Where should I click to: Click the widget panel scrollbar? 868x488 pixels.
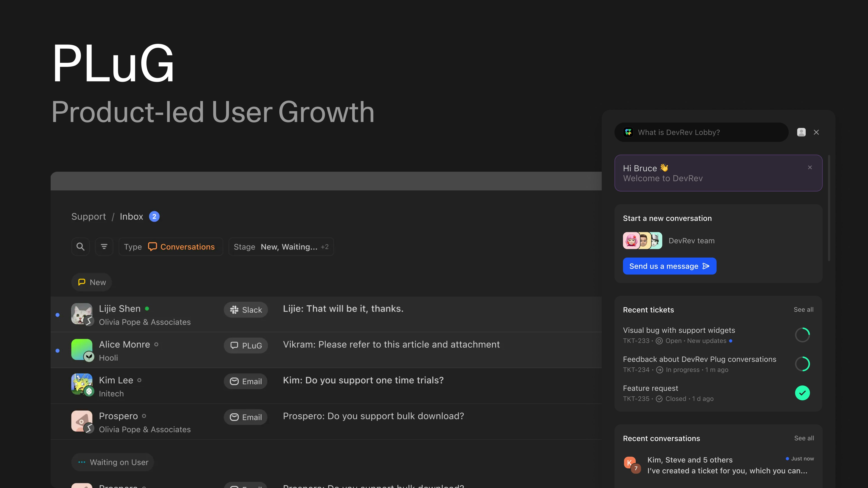829,208
